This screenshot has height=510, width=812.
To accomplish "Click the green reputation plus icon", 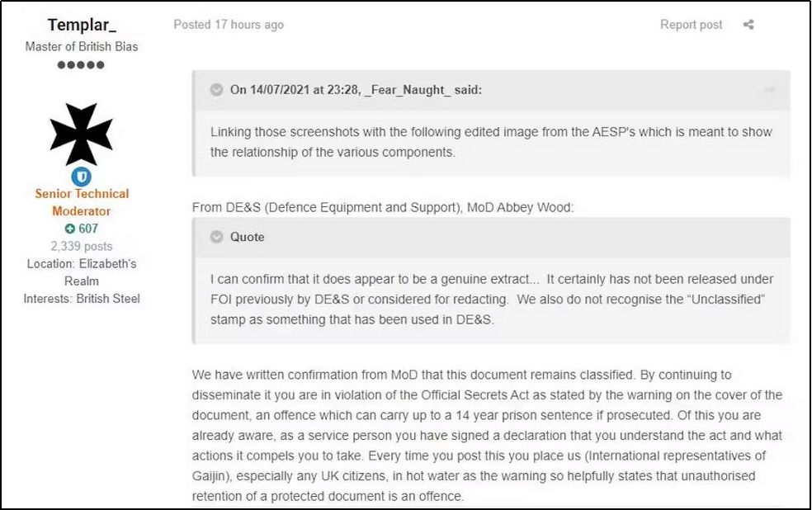I will 70,229.
